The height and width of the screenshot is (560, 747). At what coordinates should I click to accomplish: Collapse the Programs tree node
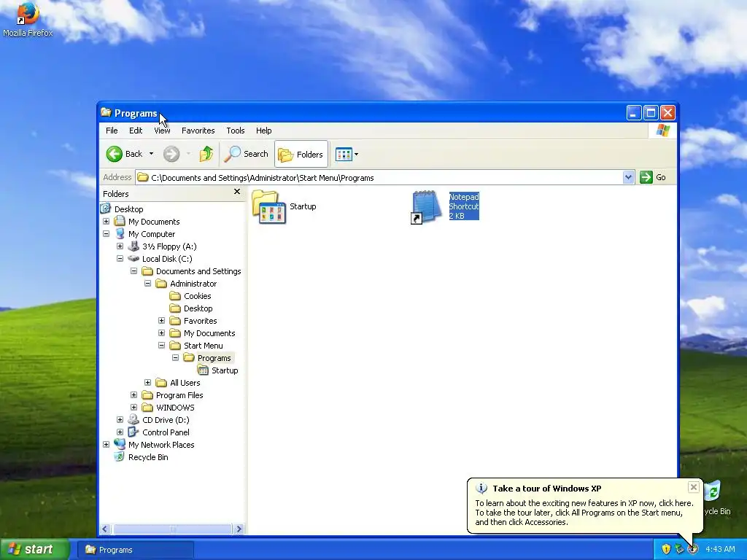tap(175, 357)
